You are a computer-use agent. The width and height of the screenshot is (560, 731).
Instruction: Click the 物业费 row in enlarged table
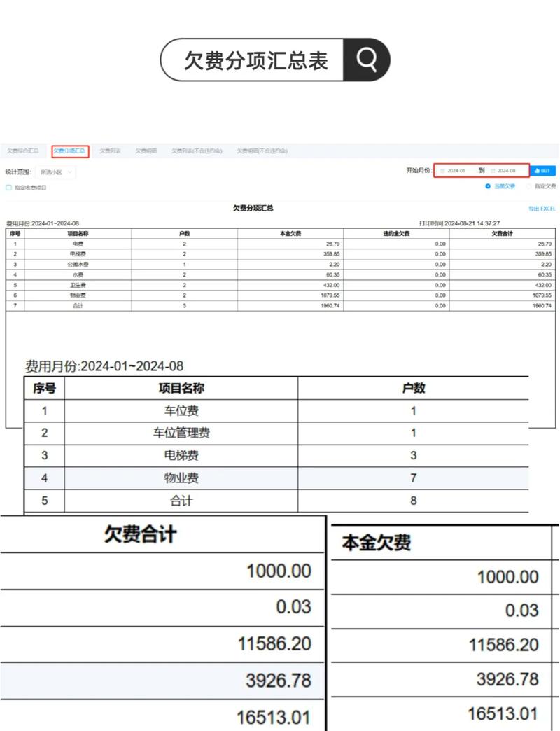pos(276,478)
